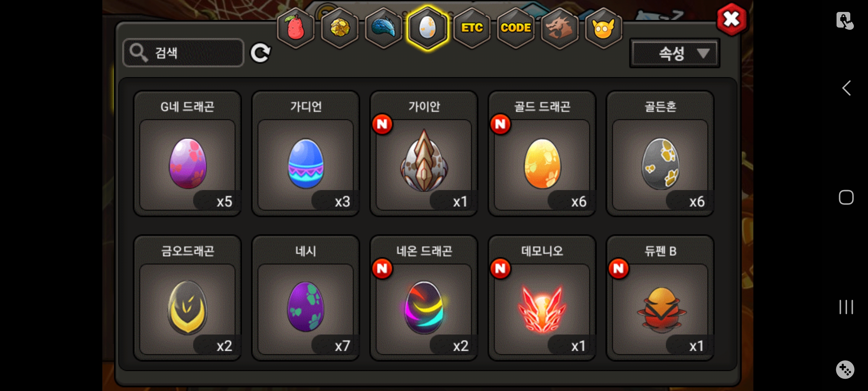
Task: Choose the 가디언 blue egg item
Action: pos(306,154)
